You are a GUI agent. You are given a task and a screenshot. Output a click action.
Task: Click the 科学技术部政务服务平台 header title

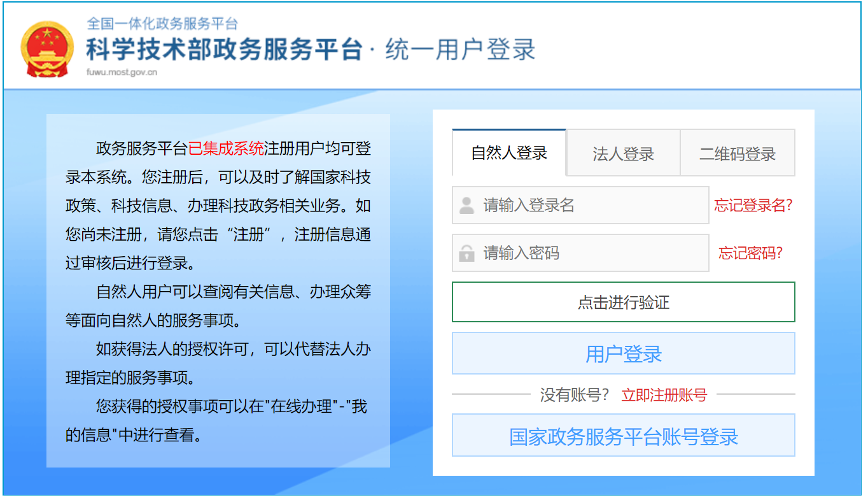click(224, 49)
